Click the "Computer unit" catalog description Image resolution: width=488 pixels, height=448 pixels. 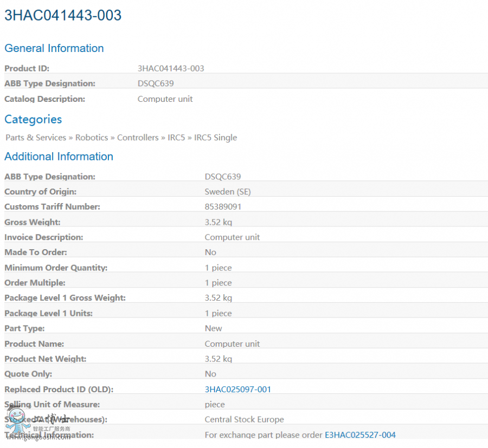tap(165, 99)
